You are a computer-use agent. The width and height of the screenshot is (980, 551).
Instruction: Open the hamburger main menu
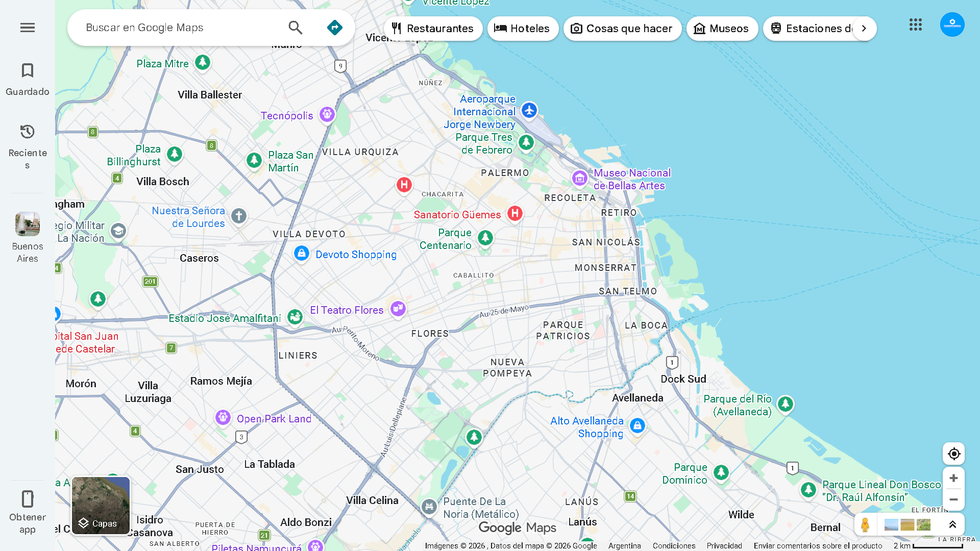pos(28,28)
